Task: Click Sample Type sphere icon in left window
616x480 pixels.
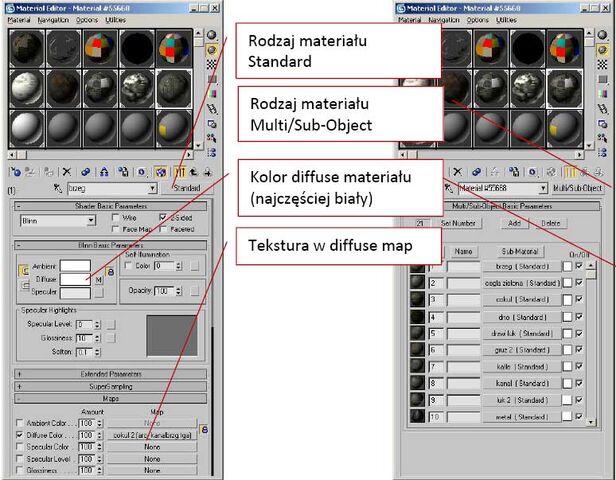Action: 212,35
